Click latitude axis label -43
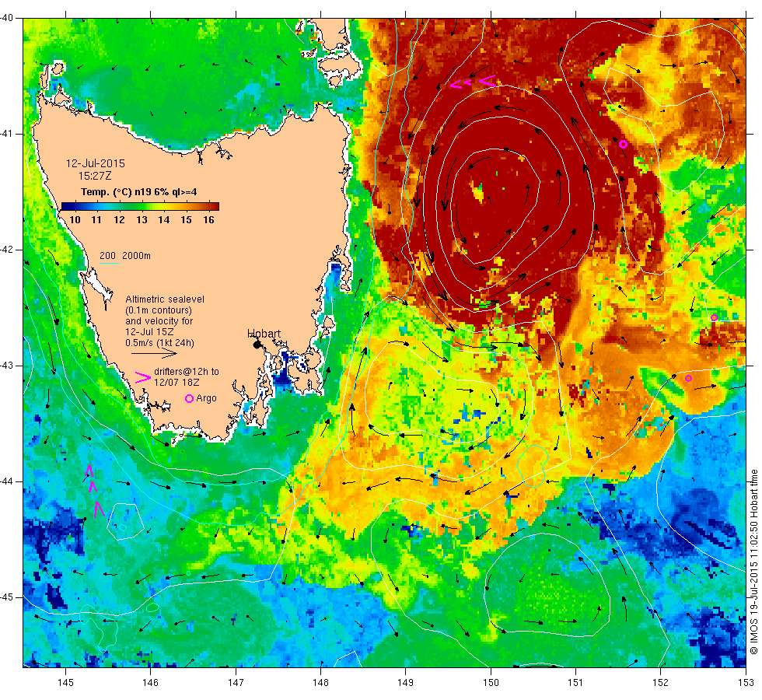 coord(7,366)
